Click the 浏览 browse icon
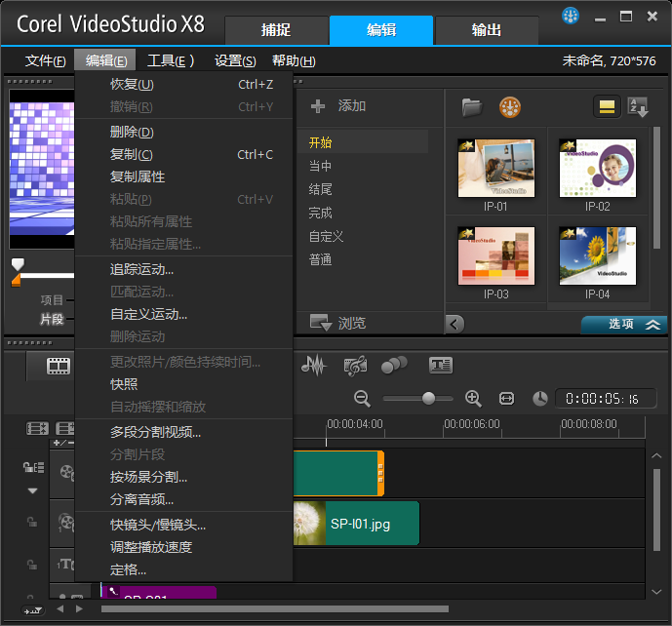Screen dimensions: 672x626 pos(321,323)
